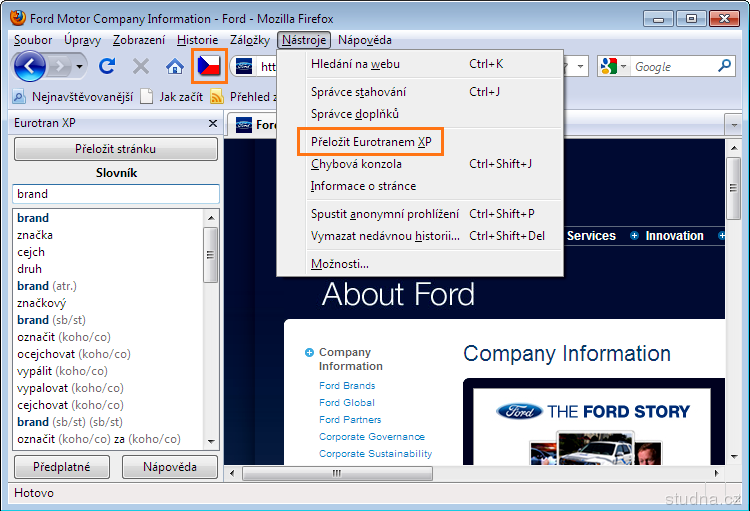Open the Úpravy menu
The height and width of the screenshot is (511, 750).
click(82, 40)
